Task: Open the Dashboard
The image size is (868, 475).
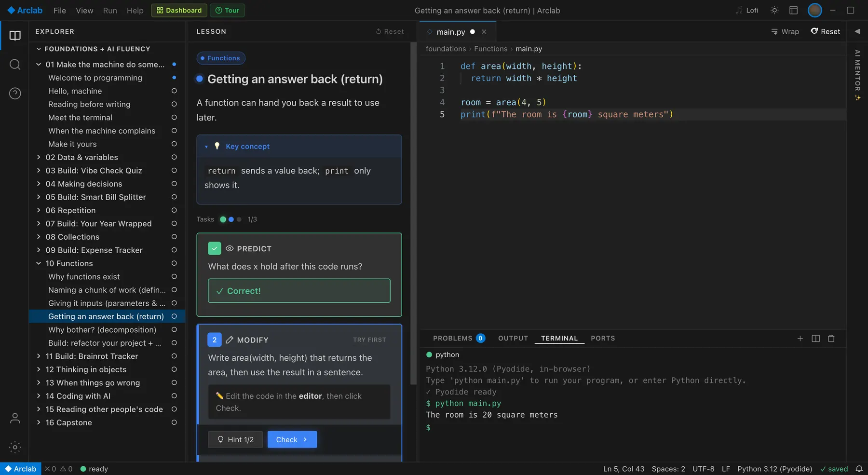Action: click(x=179, y=10)
